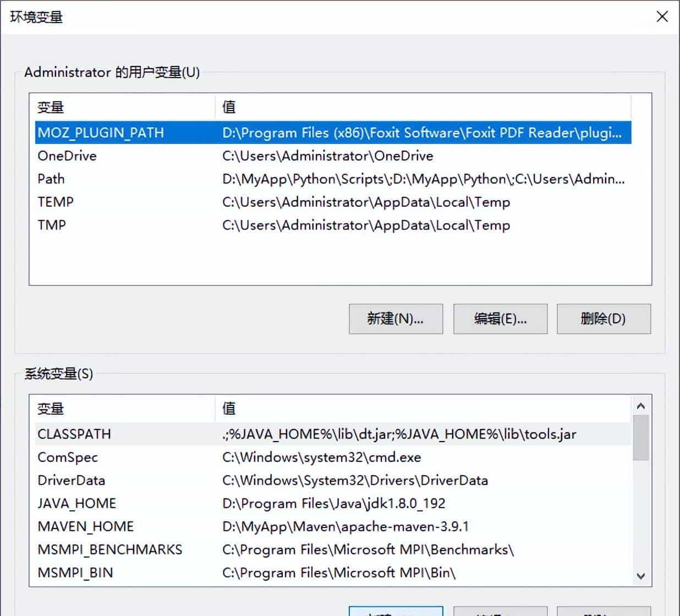Click the 删除(D) button for user variables
Screen dimensions: 680x616
click(604, 318)
